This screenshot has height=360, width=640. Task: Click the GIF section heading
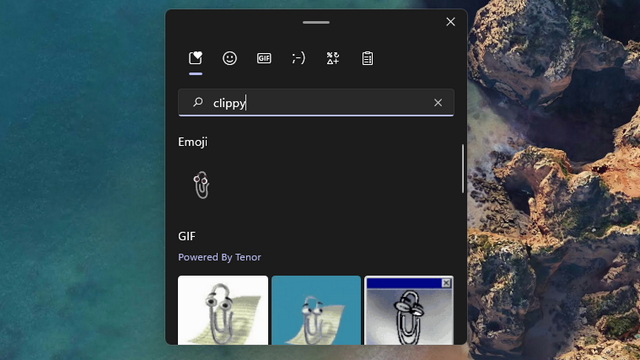(187, 236)
